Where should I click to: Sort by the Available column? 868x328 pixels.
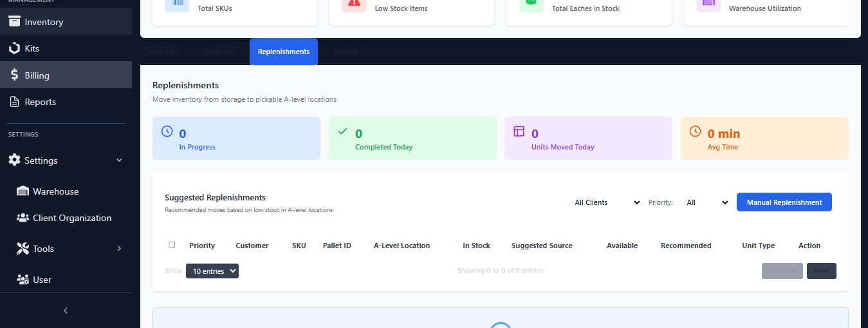622,246
